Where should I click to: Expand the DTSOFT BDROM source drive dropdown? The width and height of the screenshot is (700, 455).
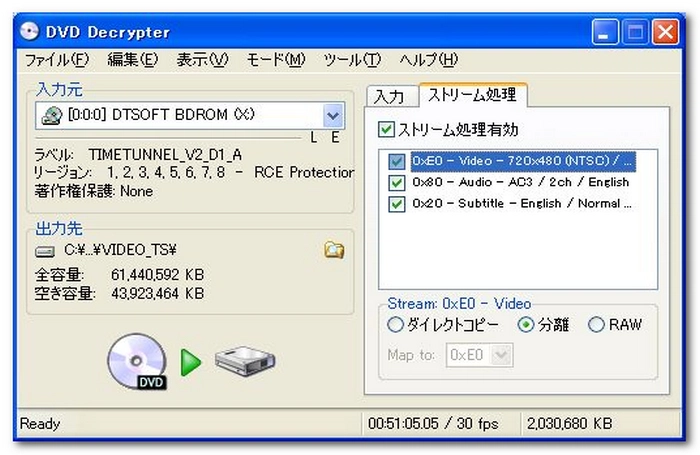(334, 115)
